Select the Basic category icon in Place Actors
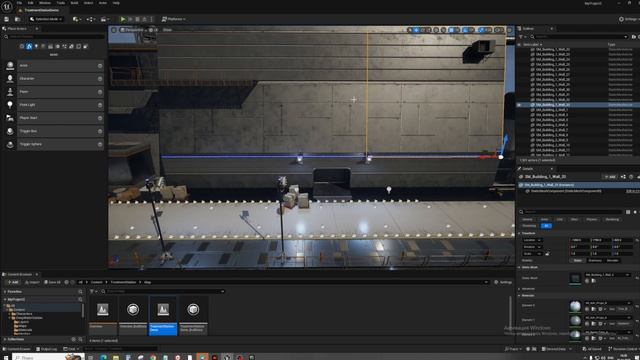The image size is (640, 360). (29, 47)
